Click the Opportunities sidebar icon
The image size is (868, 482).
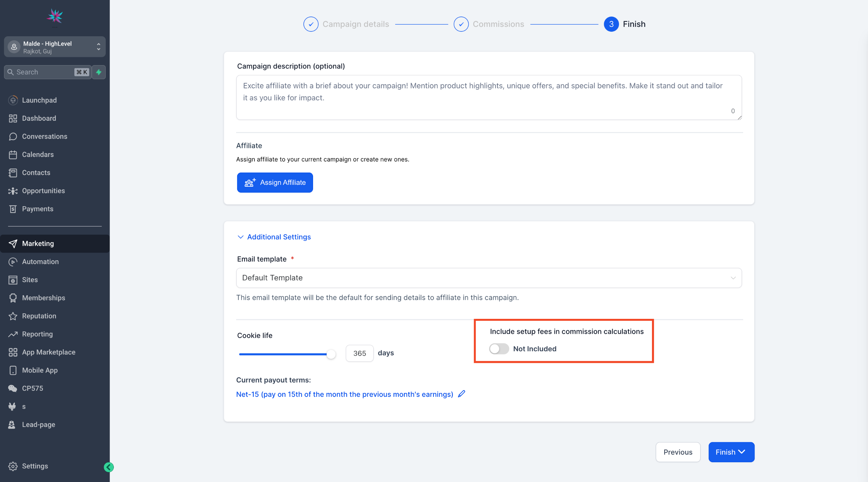pyautogui.click(x=13, y=191)
